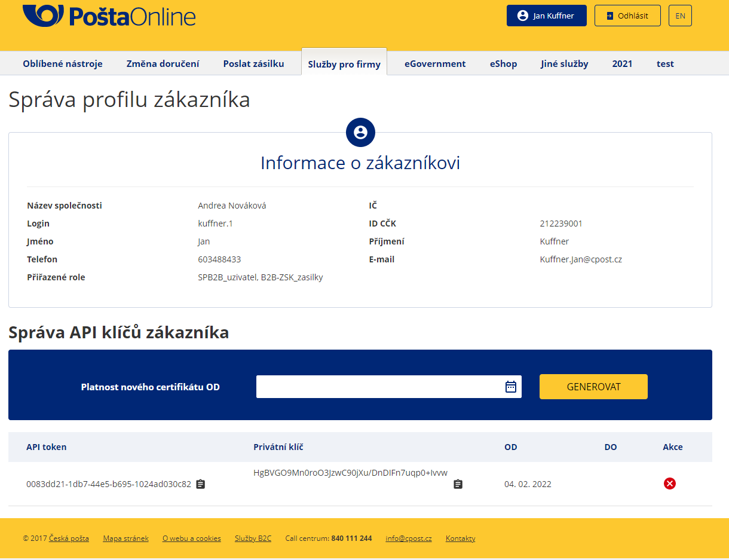Switch language to EN

pyautogui.click(x=680, y=16)
